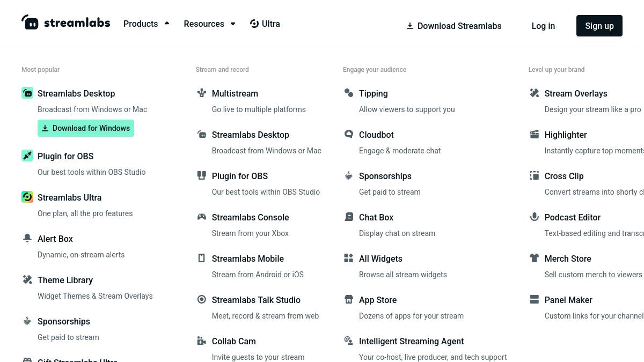This screenshot has width=644, height=362.
Task: Collapse the Products dropdown menu
Action: pos(146,24)
